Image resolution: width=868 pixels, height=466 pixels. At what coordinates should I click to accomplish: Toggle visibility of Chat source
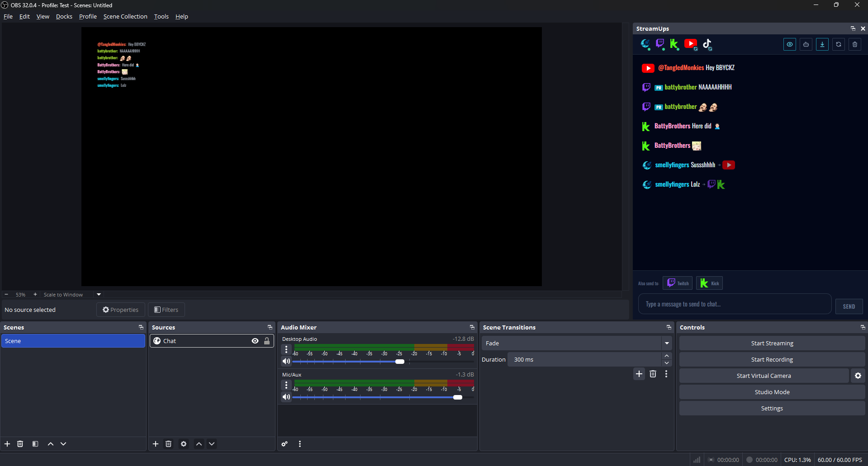pyautogui.click(x=255, y=341)
